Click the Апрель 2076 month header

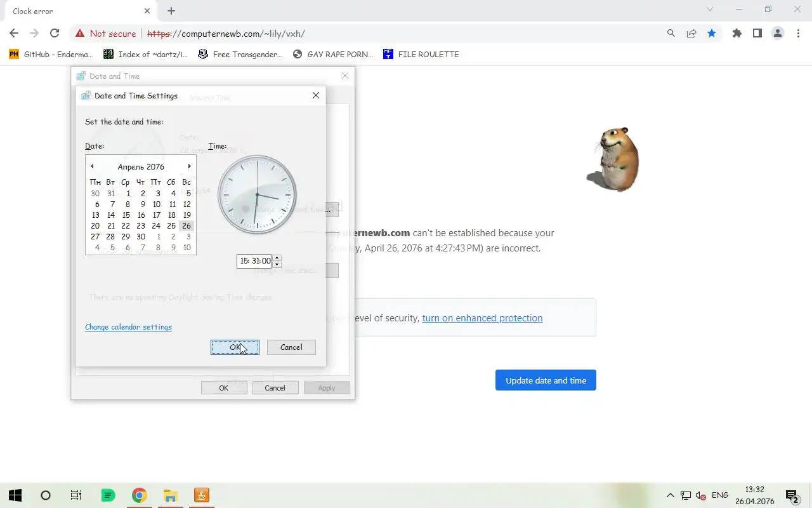[141, 167]
